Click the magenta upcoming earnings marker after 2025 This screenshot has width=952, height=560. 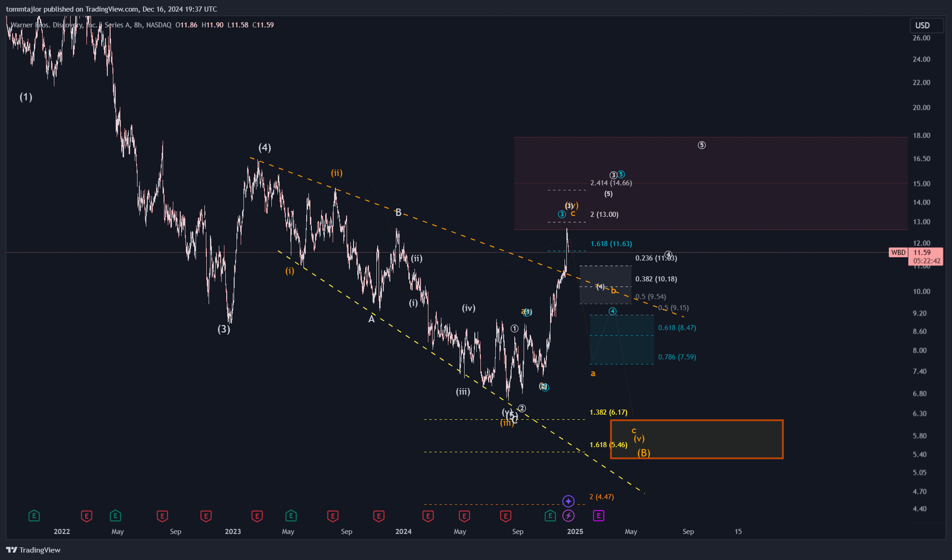click(598, 515)
